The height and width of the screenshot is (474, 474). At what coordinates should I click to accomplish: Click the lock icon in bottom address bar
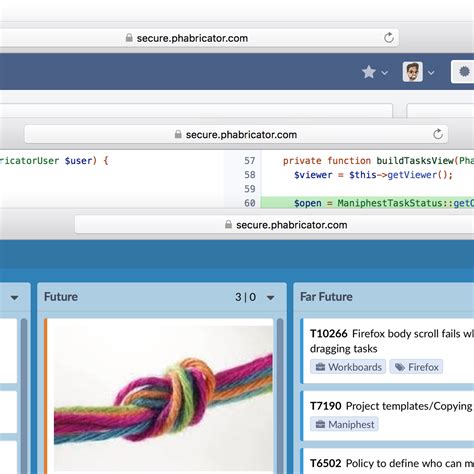tap(228, 225)
